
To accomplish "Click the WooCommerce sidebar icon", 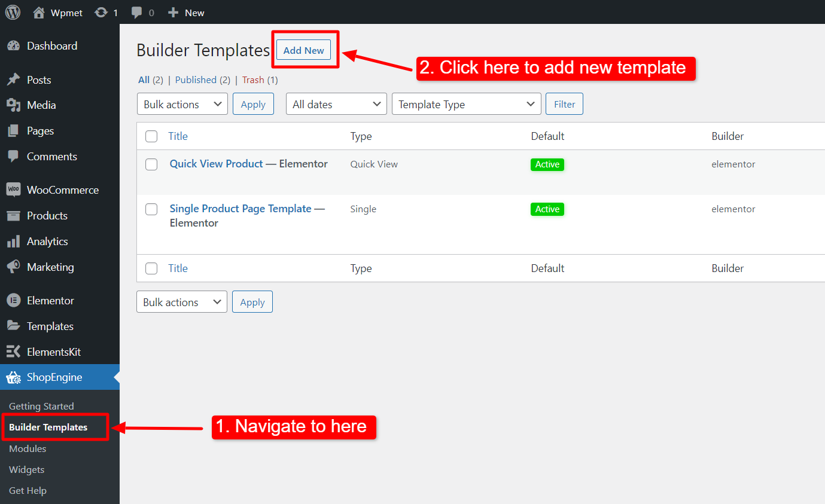I will [x=13, y=190].
